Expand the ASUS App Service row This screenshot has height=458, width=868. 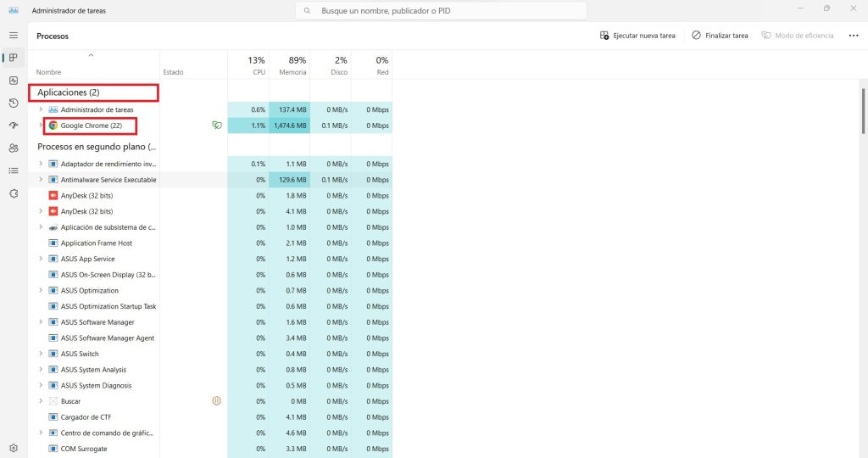click(41, 259)
